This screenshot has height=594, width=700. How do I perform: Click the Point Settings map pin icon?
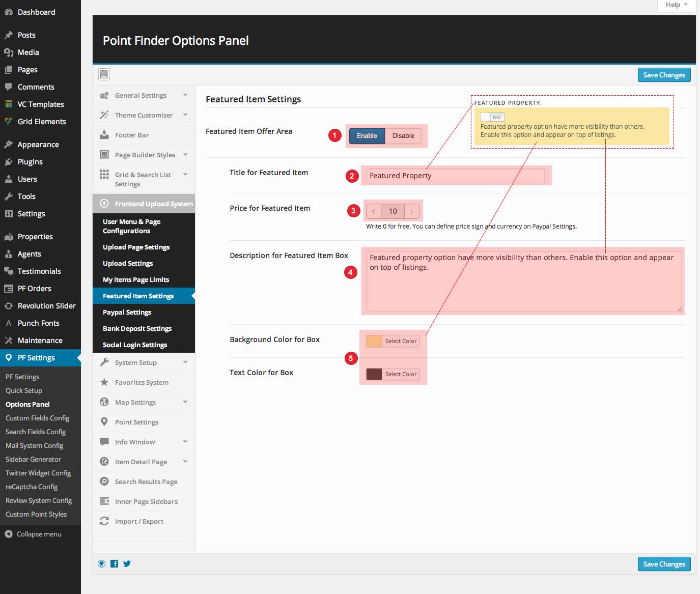pos(104,422)
